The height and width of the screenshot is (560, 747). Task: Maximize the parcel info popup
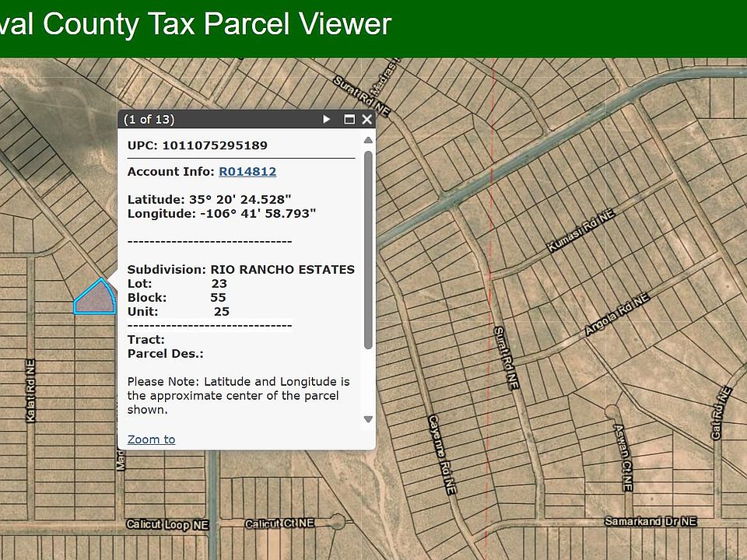(349, 119)
